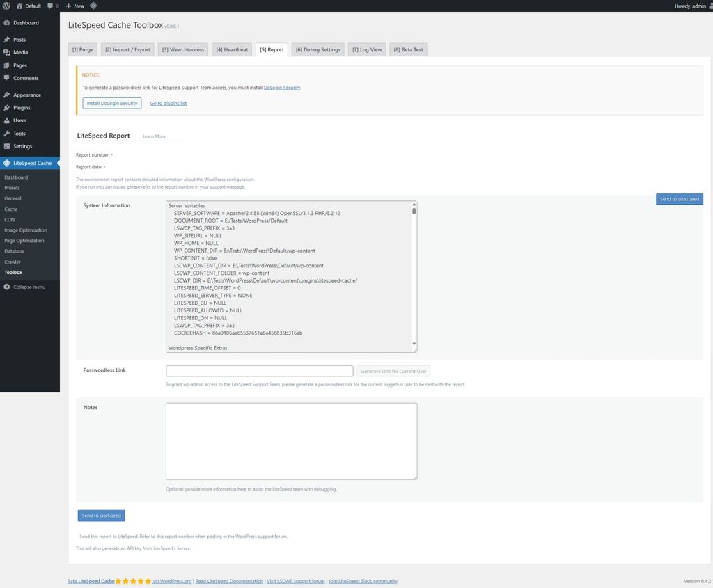Viewport: 713px width, 588px height.
Task: Open the Default site home link
Action: (x=29, y=6)
